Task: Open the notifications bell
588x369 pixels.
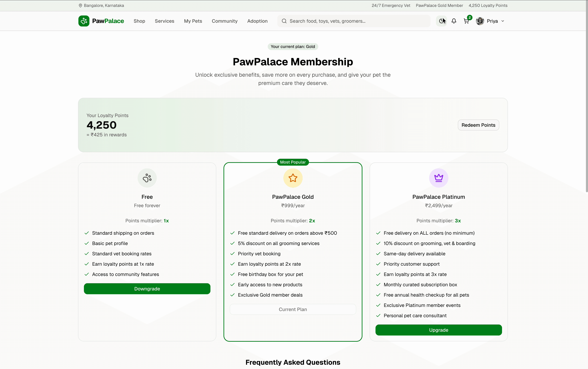Action: click(x=454, y=21)
